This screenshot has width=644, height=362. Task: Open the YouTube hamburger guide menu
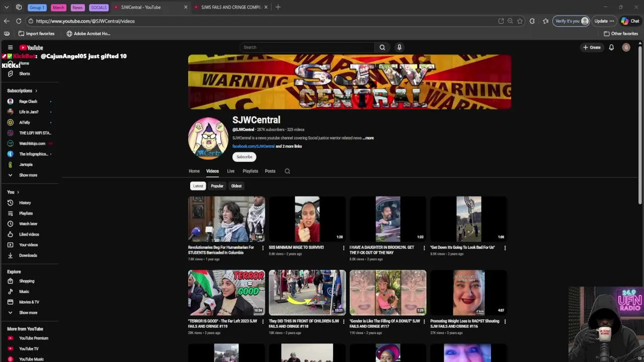[x=10, y=47]
